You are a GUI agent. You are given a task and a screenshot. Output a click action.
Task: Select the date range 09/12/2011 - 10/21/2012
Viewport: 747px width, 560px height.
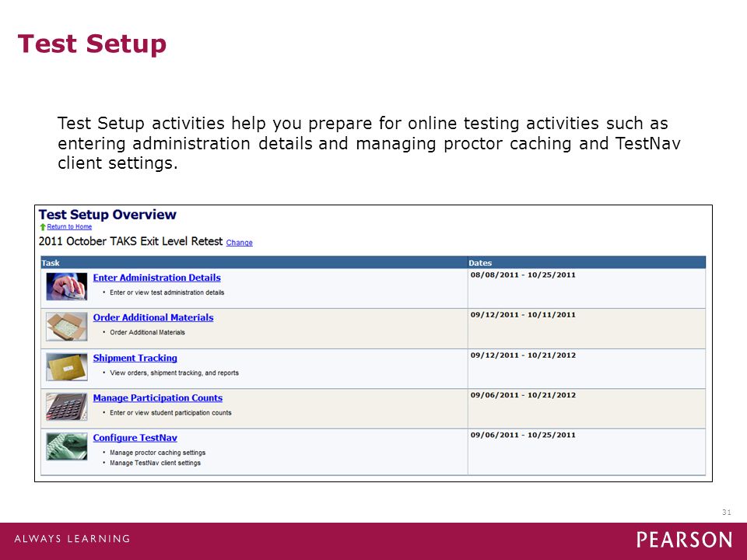pos(523,355)
